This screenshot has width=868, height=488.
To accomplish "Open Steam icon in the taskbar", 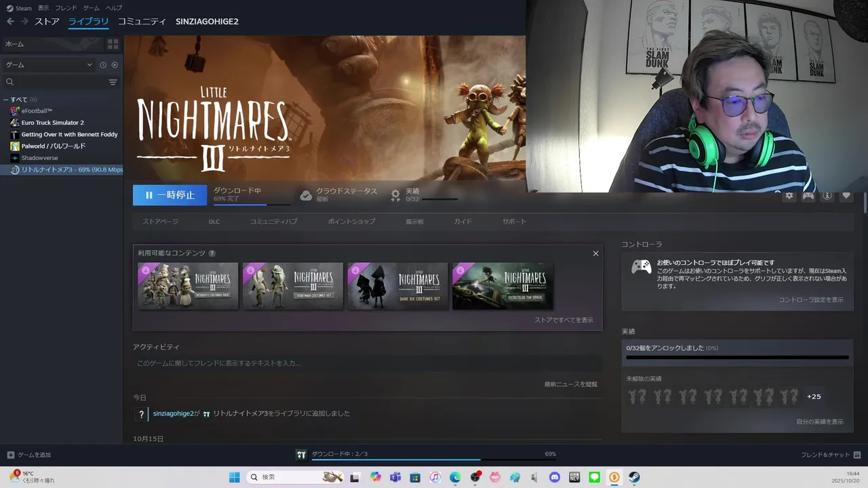I will click(634, 477).
